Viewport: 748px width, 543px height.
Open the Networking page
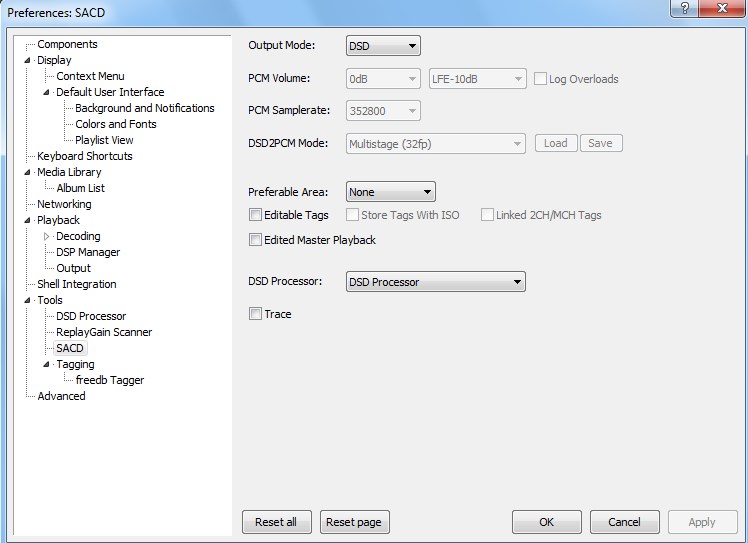(64, 204)
